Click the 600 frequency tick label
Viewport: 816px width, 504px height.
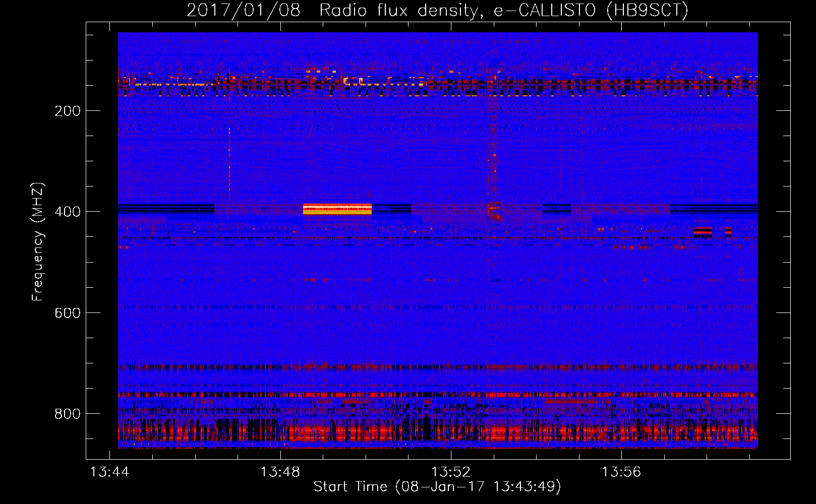68,313
